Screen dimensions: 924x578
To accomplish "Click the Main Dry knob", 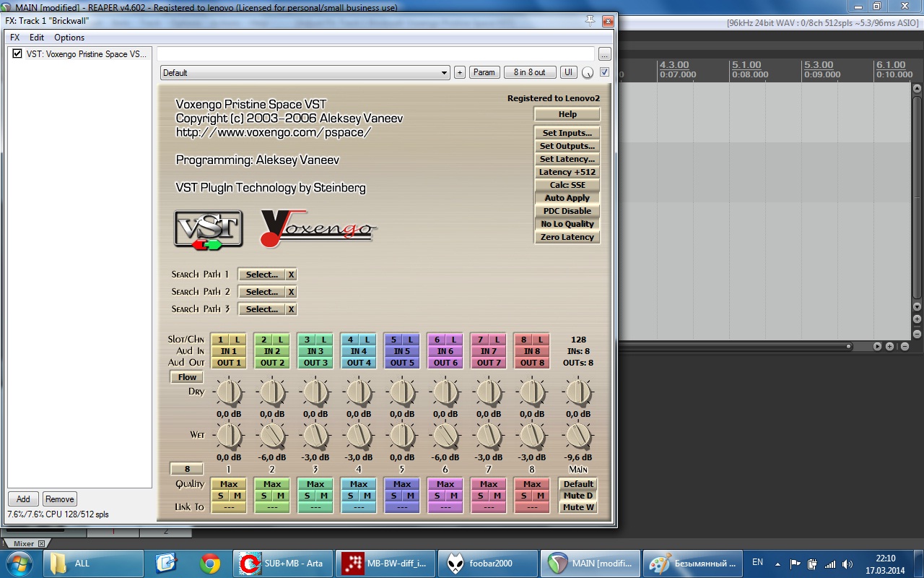I will click(577, 392).
